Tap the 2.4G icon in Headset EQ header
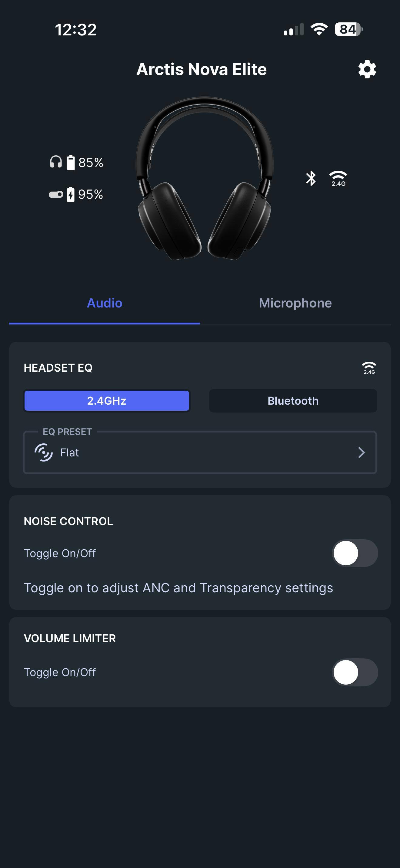The height and width of the screenshot is (868, 400). [x=369, y=368]
